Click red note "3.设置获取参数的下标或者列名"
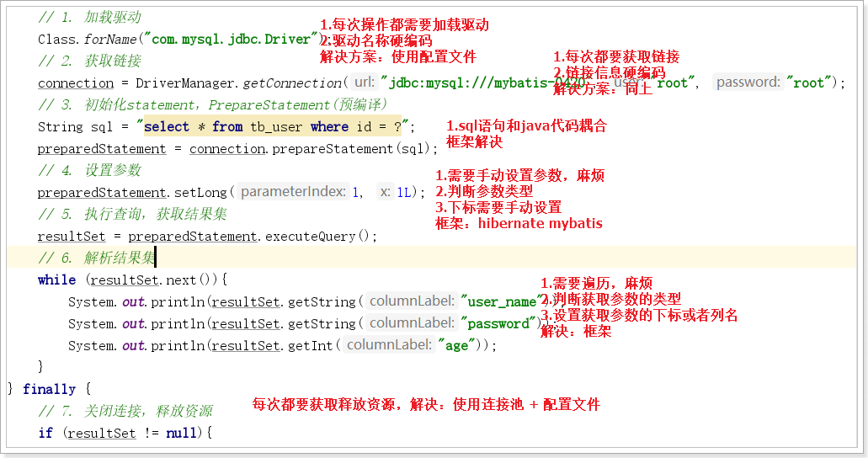Screen dimensions: 868x458 point(639,316)
